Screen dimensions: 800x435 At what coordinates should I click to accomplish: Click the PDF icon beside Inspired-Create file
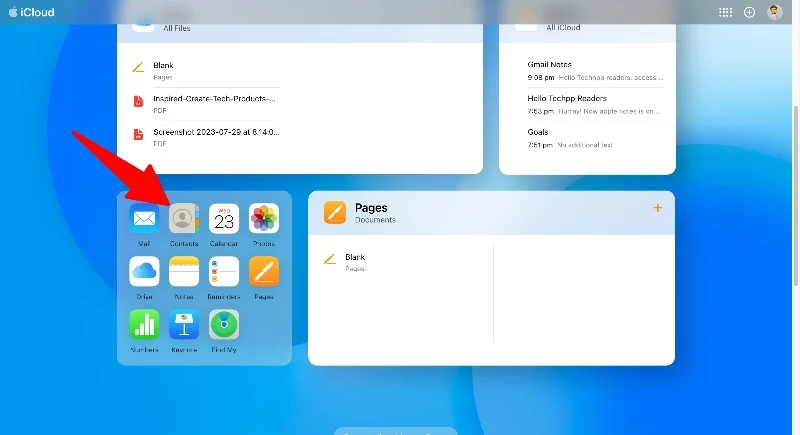(x=138, y=101)
